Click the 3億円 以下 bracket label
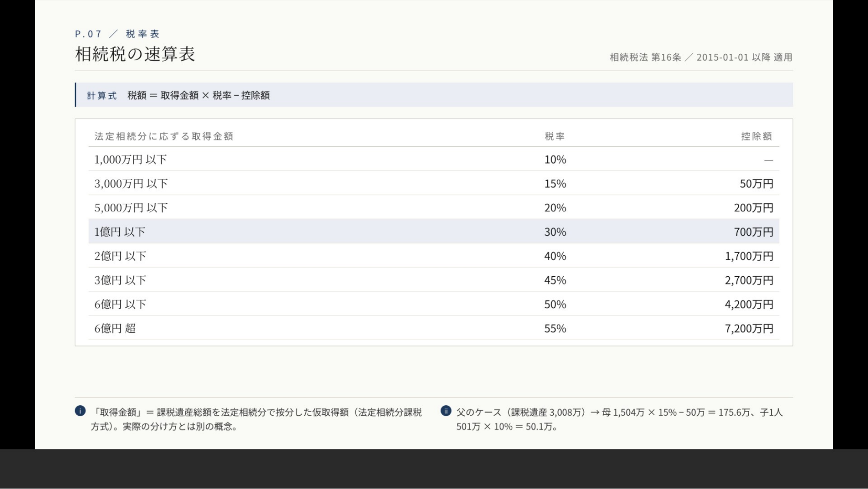Image resolution: width=868 pixels, height=489 pixels. 120,280
